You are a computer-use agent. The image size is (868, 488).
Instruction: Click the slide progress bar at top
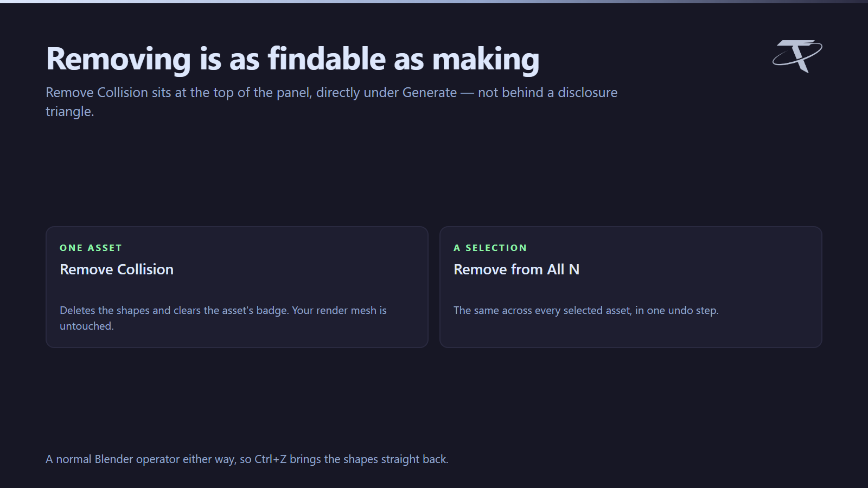(434, 2)
